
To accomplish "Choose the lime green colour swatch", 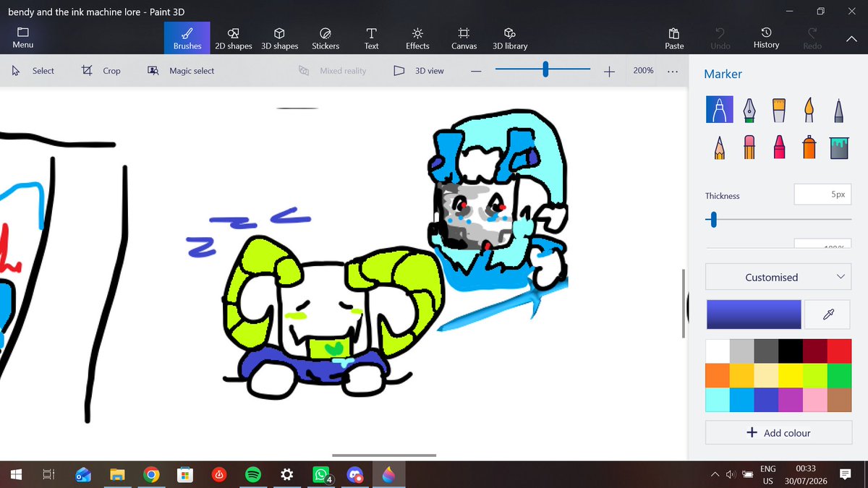I will pos(815,374).
